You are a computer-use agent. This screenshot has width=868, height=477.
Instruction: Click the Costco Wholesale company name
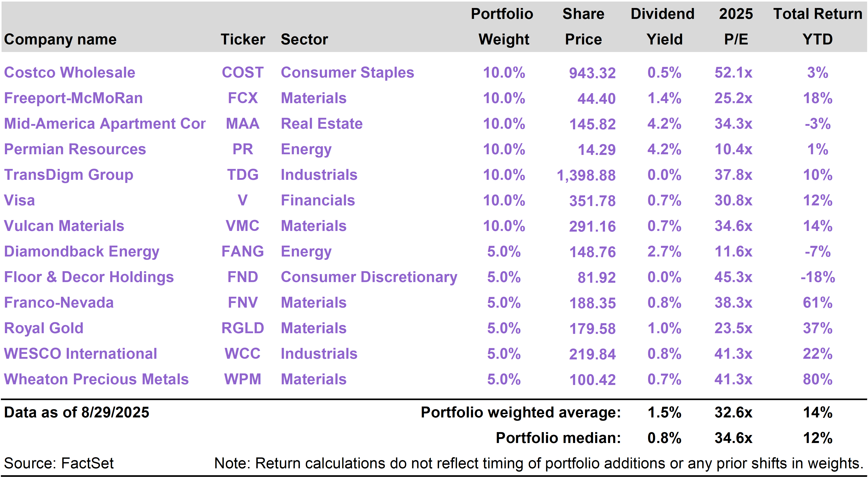[69, 73]
